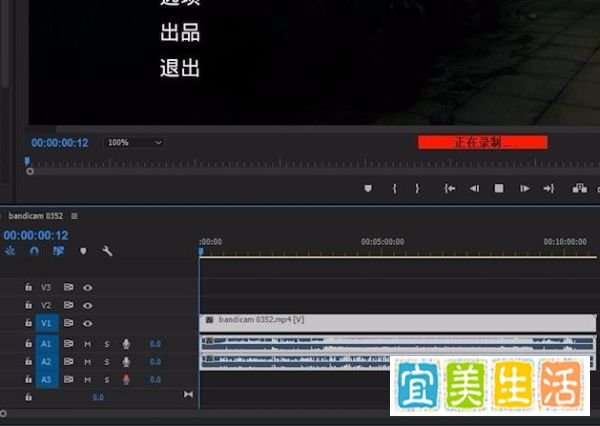Image resolution: width=600 pixels, height=426 pixels.
Task: Click the red voice-over mic on A3
Action: point(126,380)
